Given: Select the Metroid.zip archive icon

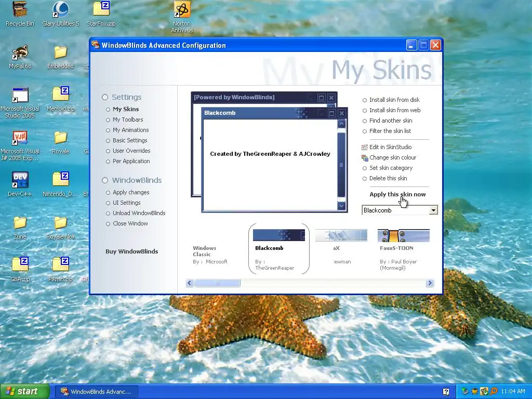Looking at the screenshot, I should pos(60,99).
